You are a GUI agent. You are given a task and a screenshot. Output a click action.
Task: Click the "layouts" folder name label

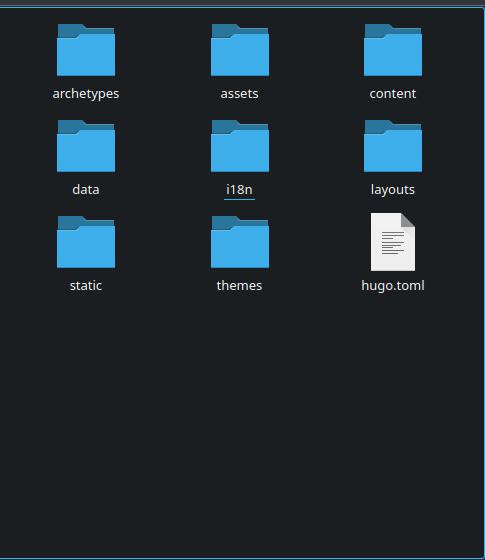393,190
